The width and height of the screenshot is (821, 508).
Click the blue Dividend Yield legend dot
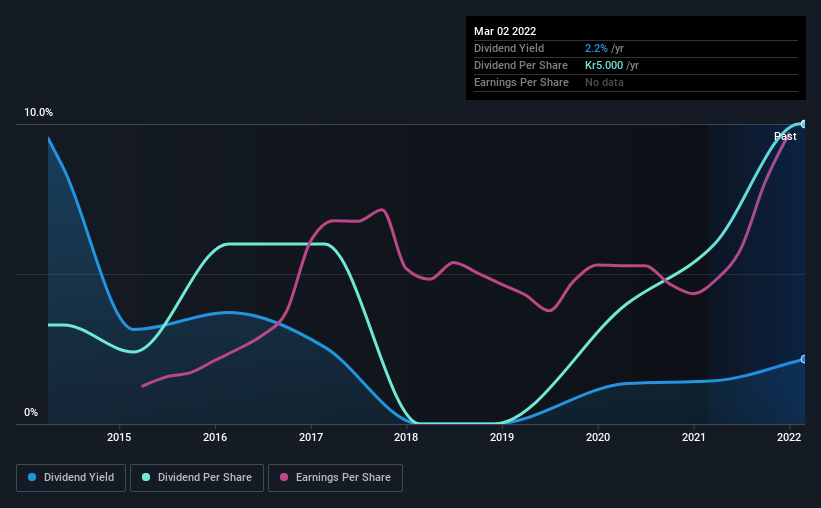pyautogui.click(x=32, y=477)
